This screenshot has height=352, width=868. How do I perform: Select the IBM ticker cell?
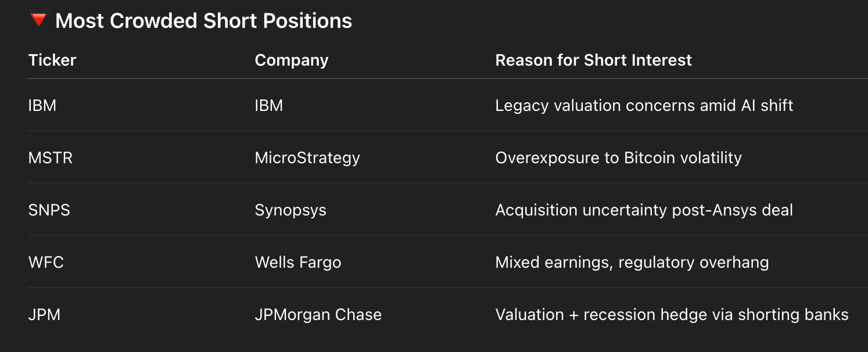point(42,106)
